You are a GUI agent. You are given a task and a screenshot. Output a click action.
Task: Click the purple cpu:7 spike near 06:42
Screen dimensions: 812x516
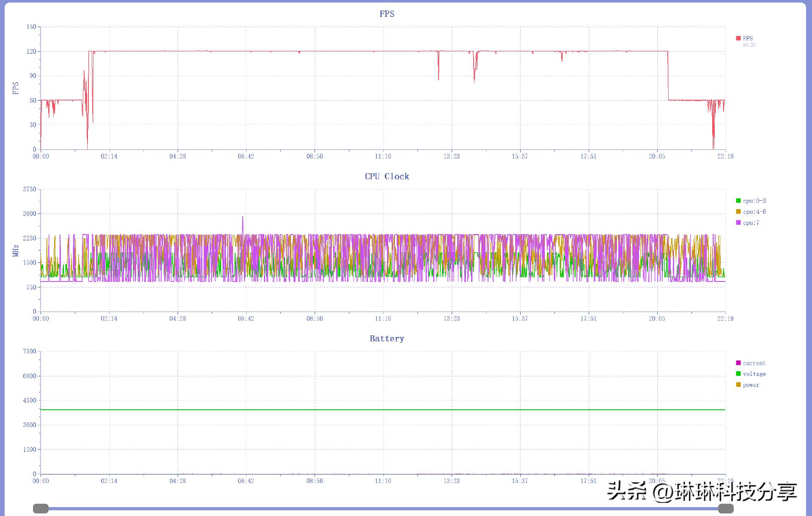pyautogui.click(x=243, y=220)
